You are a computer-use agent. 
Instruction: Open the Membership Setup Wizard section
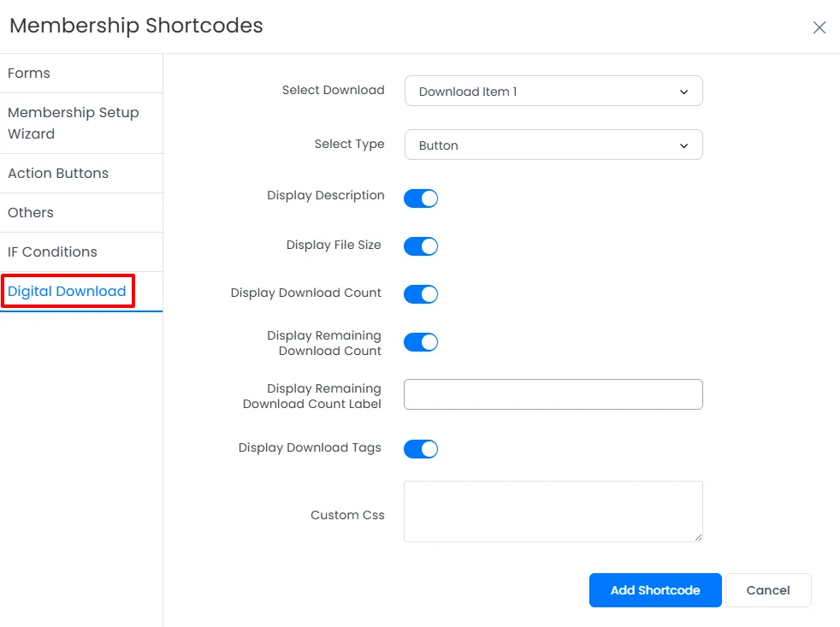[x=74, y=123]
